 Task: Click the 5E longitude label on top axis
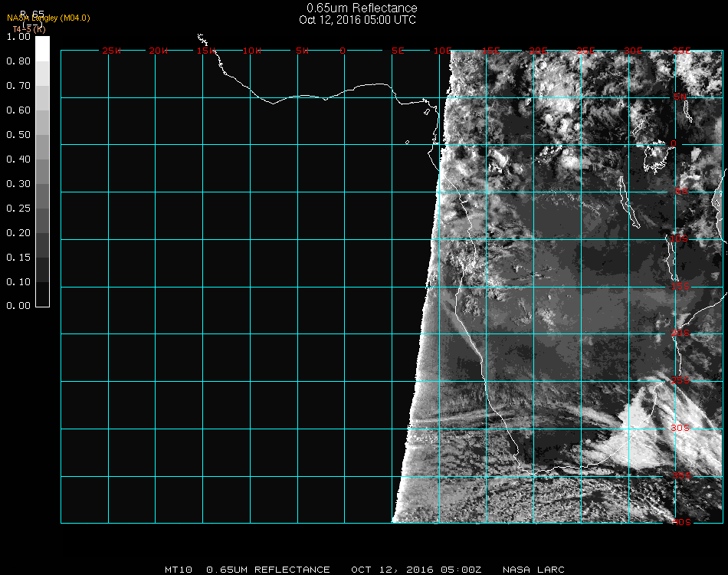(398, 51)
